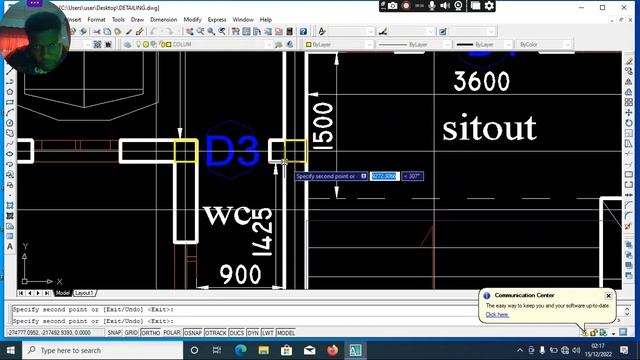
Task: Open the Layer Properties Manager icon
Action: coord(128,44)
